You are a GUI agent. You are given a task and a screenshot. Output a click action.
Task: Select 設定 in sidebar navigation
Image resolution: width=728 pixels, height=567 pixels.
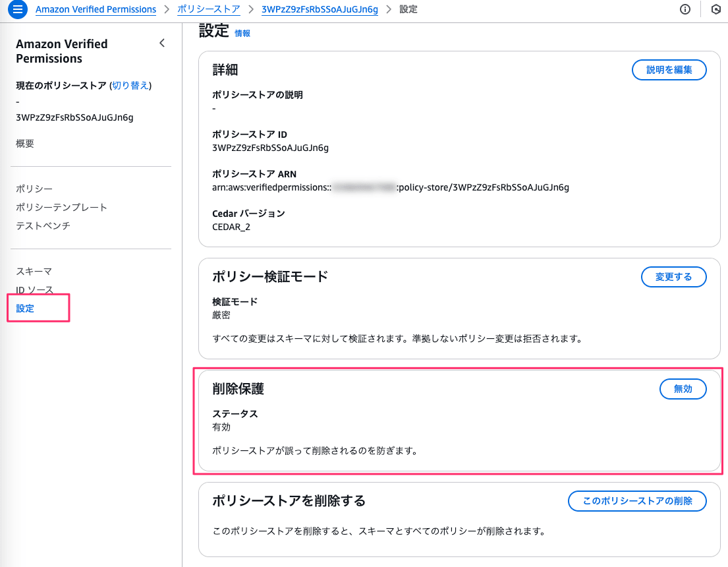coord(25,309)
